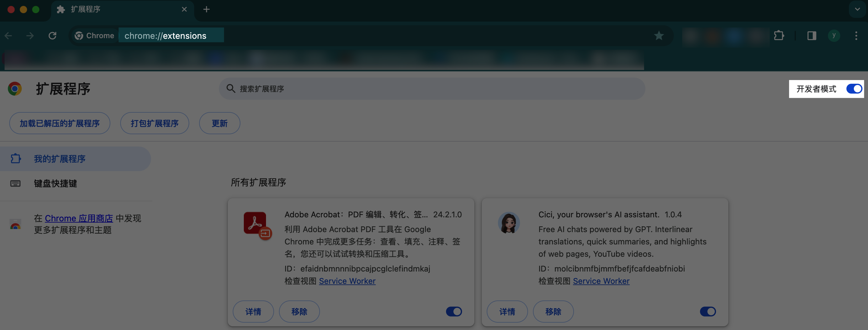
Task: Click the 更新 update button
Action: tap(220, 123)
